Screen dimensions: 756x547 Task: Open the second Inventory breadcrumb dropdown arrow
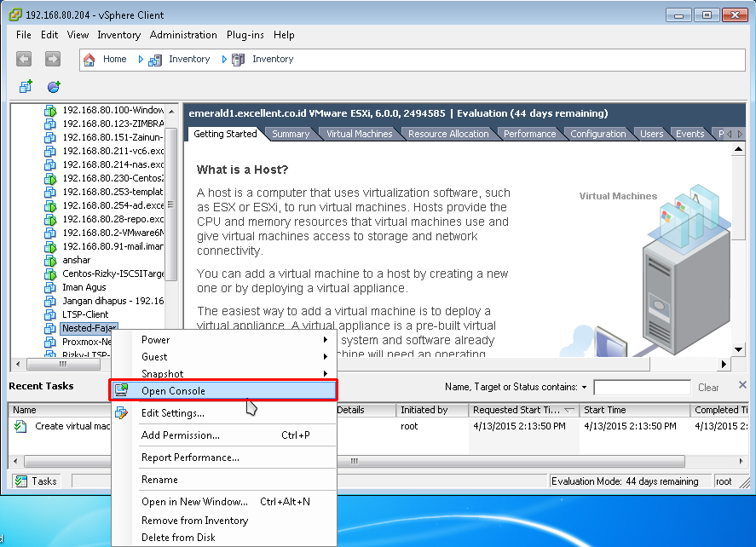pos(224,60)
